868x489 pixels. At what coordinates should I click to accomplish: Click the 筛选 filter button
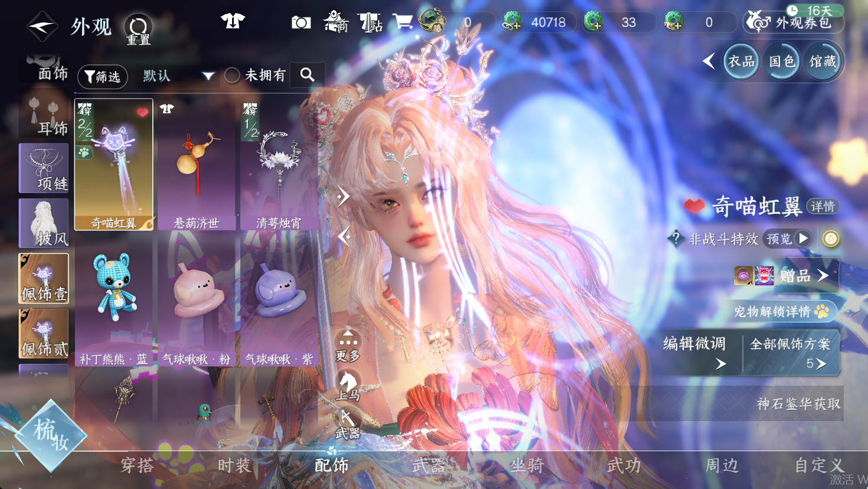(x=102, y=77)
